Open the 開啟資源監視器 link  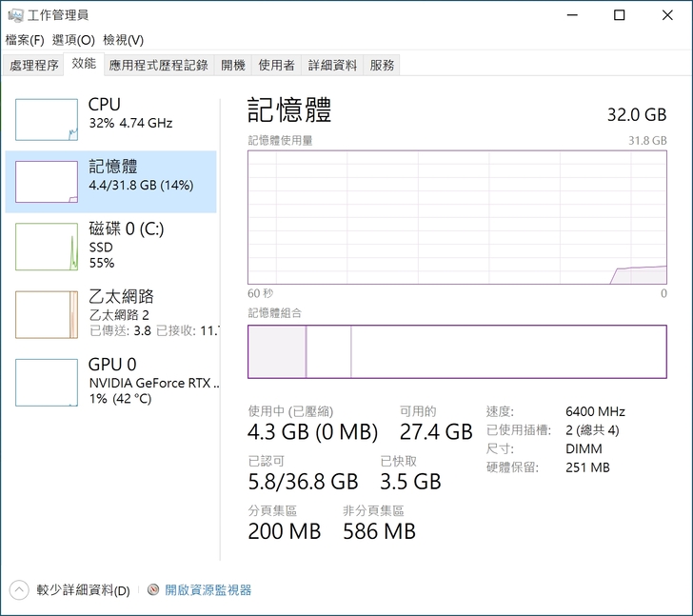208,590
